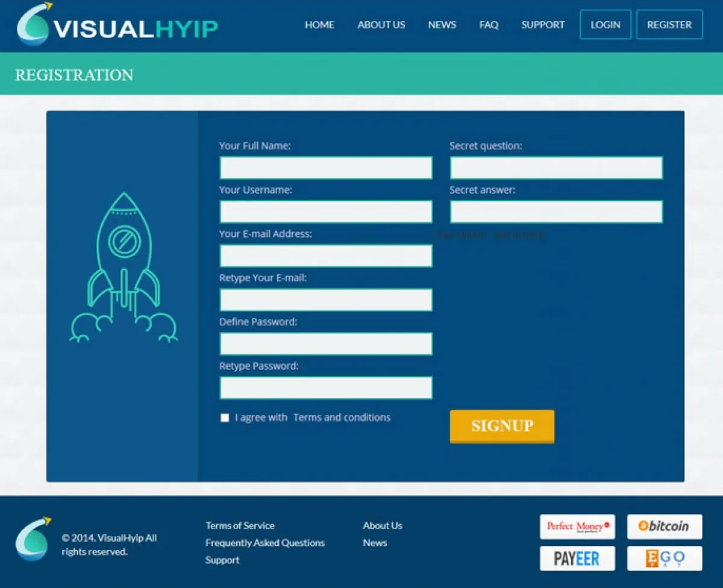Open the NEWS menu item

[442, 25]
